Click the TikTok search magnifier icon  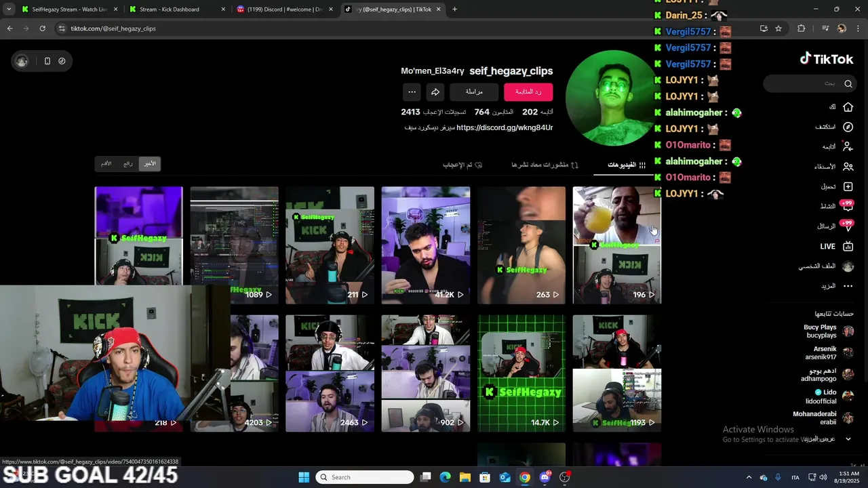(848, 84)
